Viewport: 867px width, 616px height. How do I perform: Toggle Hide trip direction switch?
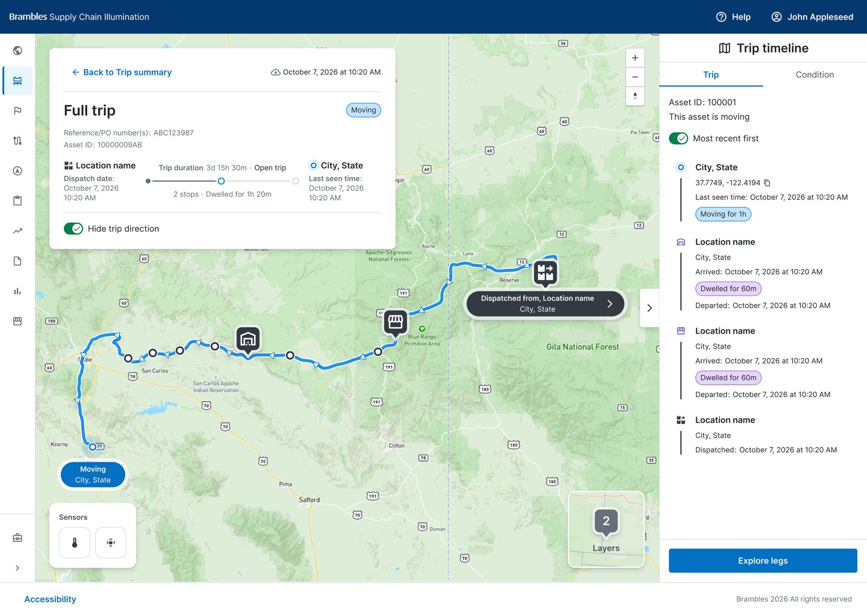[x=74, y=229]
